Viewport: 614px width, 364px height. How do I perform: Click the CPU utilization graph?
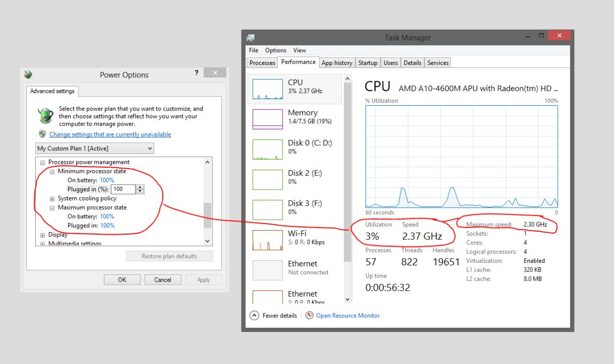tap(462, 156)
